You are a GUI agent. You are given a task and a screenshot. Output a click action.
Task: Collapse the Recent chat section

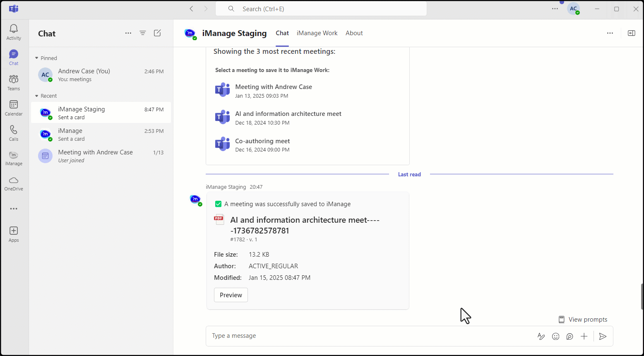36,96
